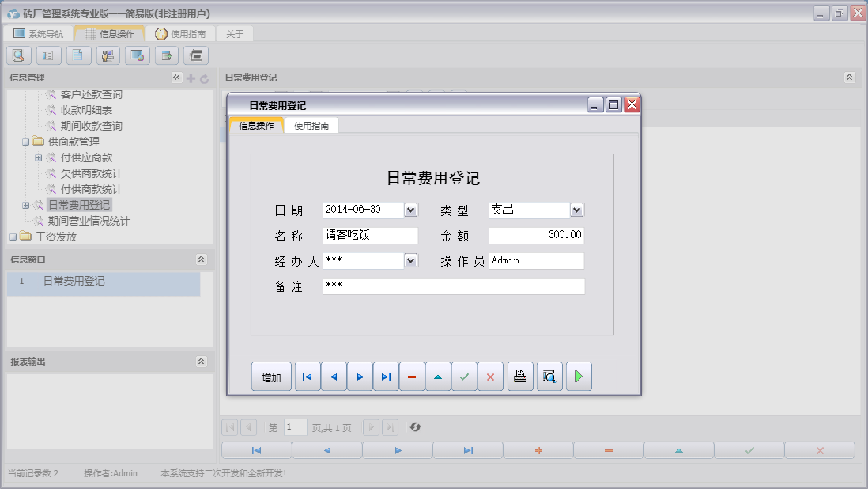Jump to first record in dialog toolbar
The image size is (868, 489).
[x=308, y=377]
